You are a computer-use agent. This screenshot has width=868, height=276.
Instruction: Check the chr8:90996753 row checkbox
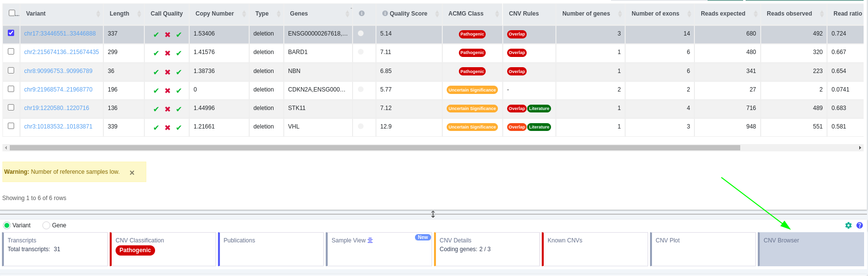pos(11,71)
